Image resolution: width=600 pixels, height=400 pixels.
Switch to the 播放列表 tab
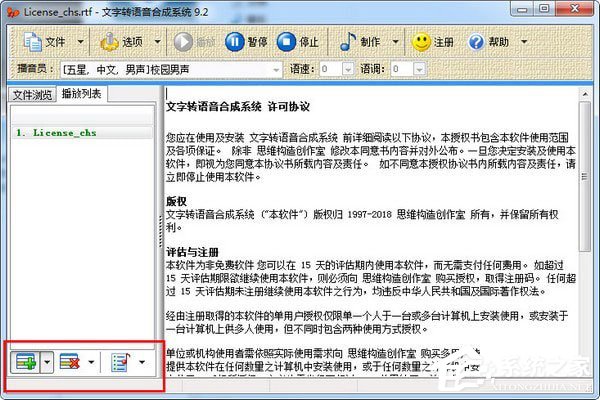click(x=82, y=93)
